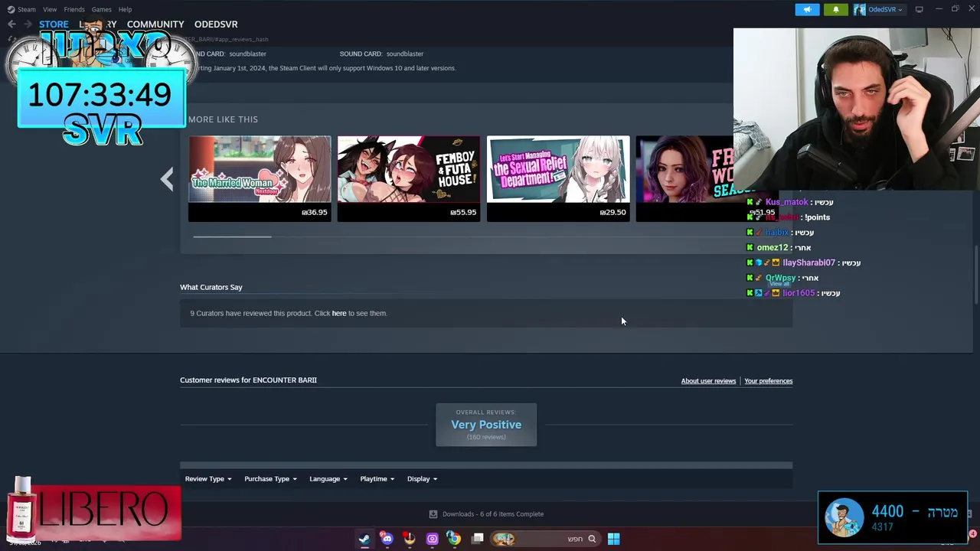Show previous items in More Like This
Screen dimensions: 980x551
(167, 179)
